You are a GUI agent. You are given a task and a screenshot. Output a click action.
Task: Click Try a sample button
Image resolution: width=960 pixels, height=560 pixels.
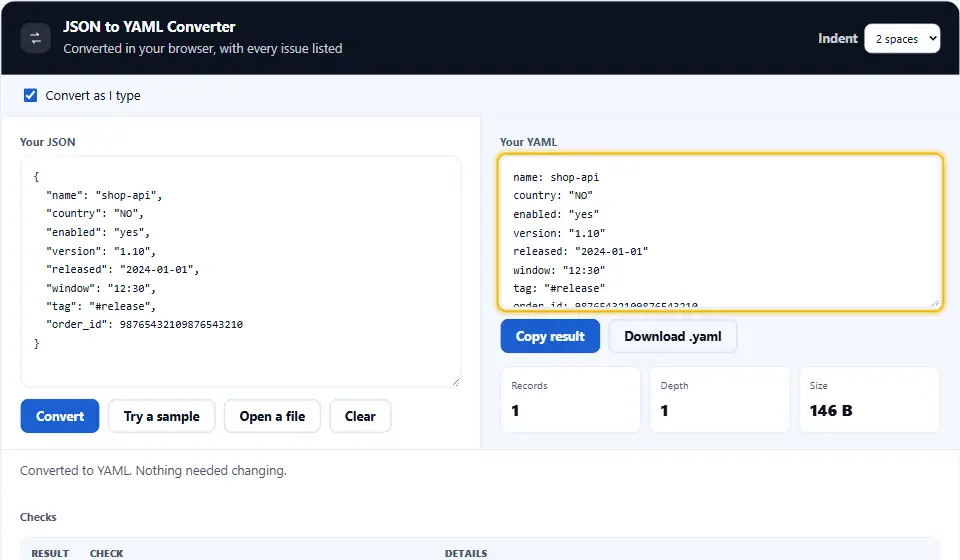[x=162, y=416]
